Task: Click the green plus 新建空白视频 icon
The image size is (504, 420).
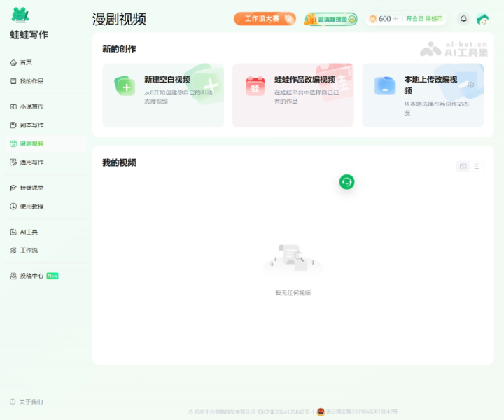Action: point(125,86)
